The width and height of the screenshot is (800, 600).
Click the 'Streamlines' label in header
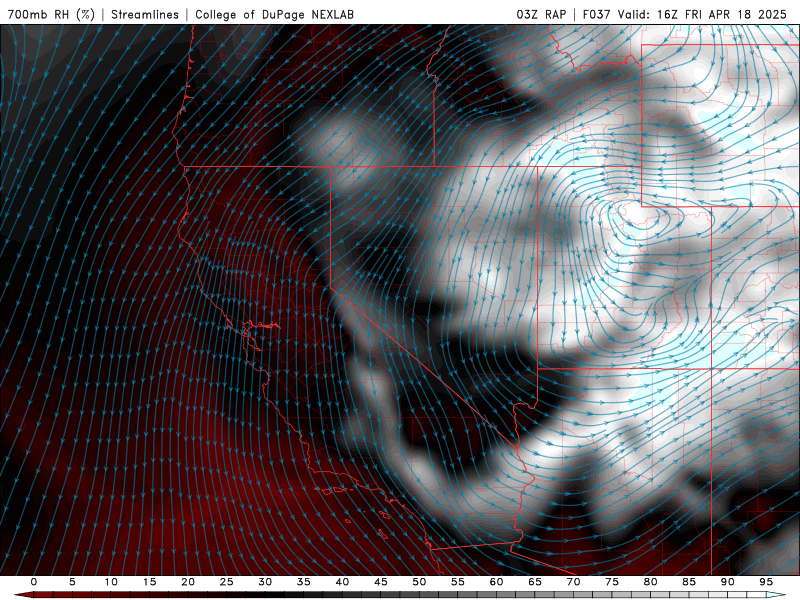[x=145, y=14]
